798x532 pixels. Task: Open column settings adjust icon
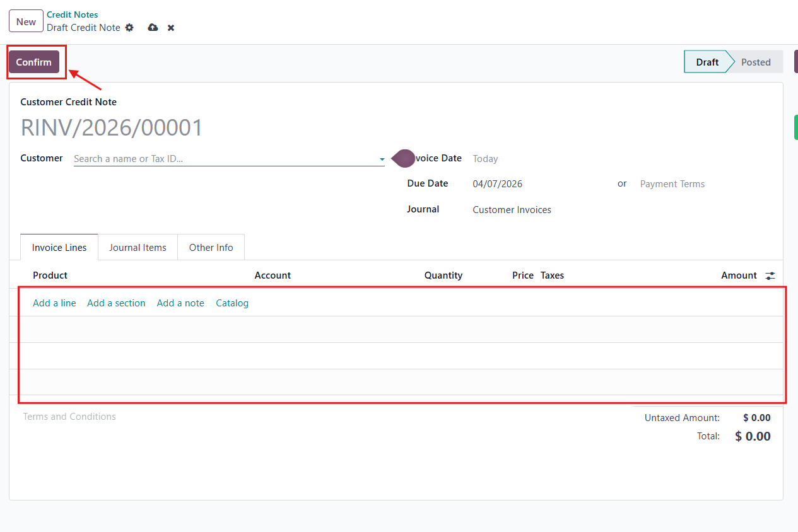pos(770,275)
